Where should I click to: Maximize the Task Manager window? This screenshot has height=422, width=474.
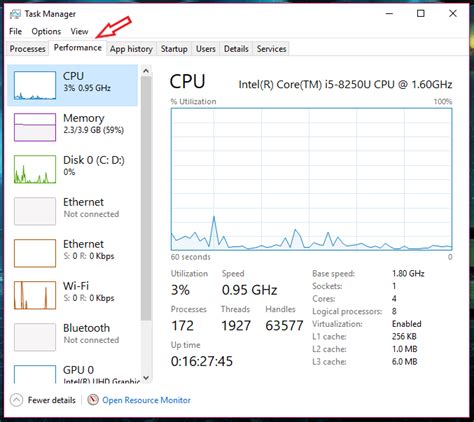(x=421, y=14)
